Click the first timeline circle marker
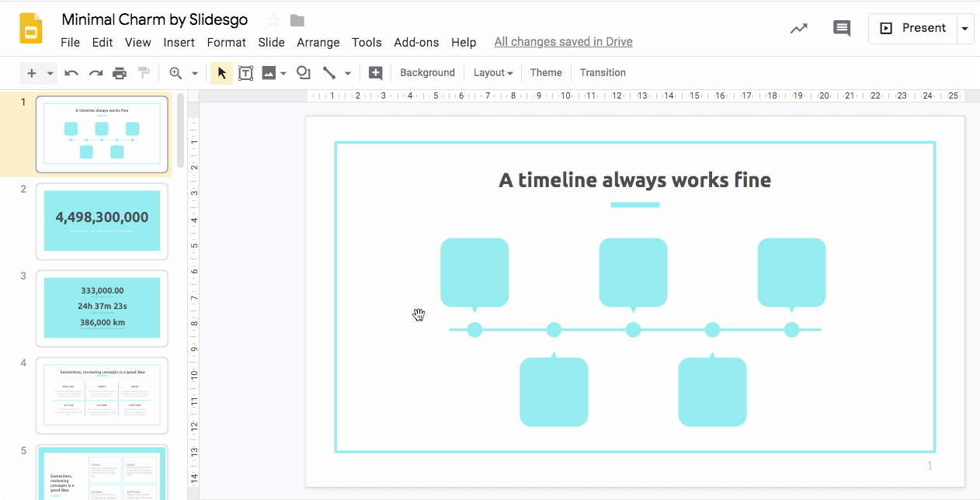 point(474,330)
